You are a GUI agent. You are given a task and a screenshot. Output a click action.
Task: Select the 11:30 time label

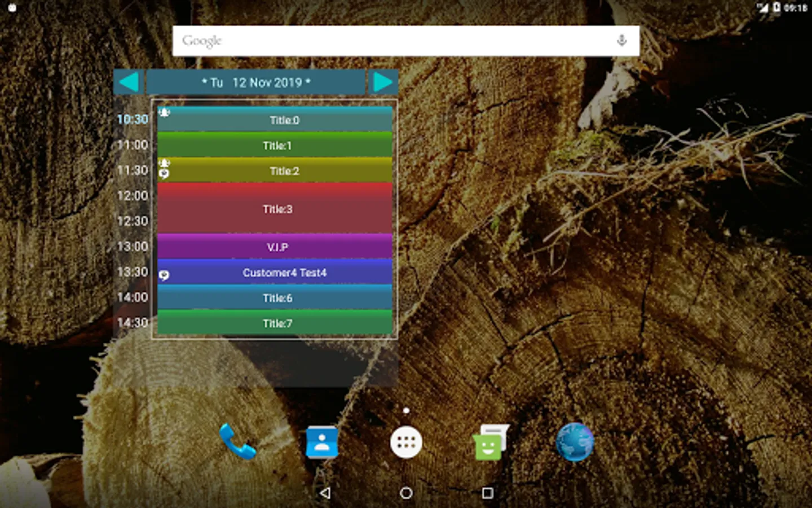[133, 170]
